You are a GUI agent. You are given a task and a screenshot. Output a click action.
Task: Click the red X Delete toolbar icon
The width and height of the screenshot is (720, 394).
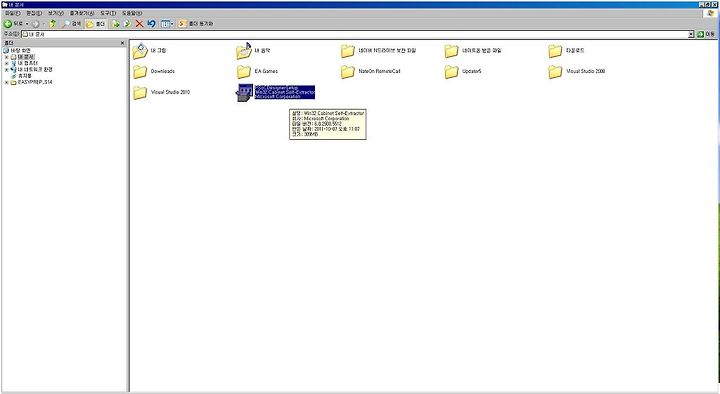tap(139, 23)
